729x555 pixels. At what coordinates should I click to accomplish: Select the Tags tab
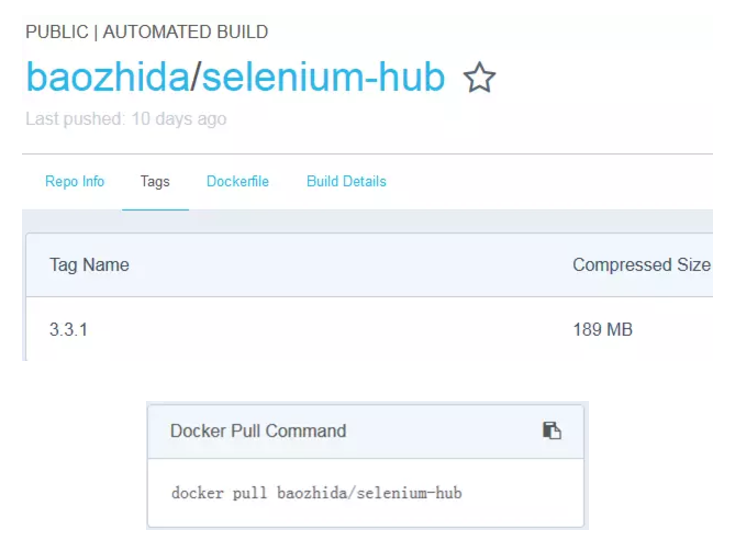(155, 181)
